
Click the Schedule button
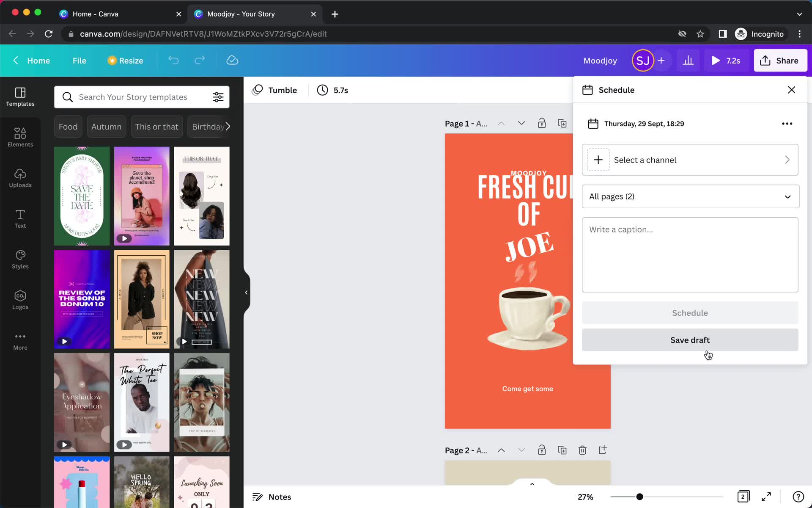[690, 312]
